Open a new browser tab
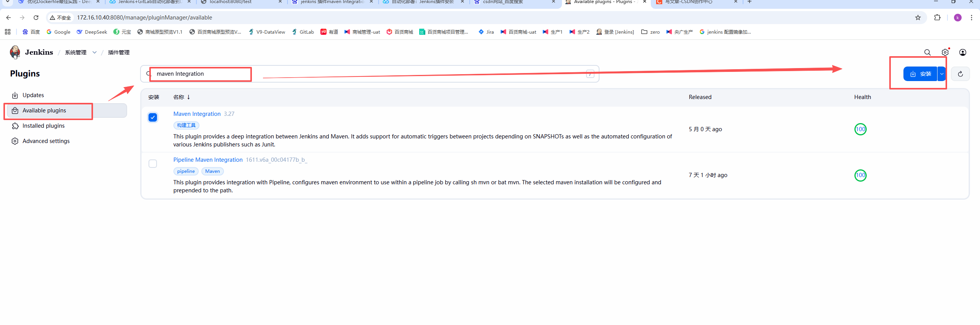 pyautogui.click(x=750, y=2)
